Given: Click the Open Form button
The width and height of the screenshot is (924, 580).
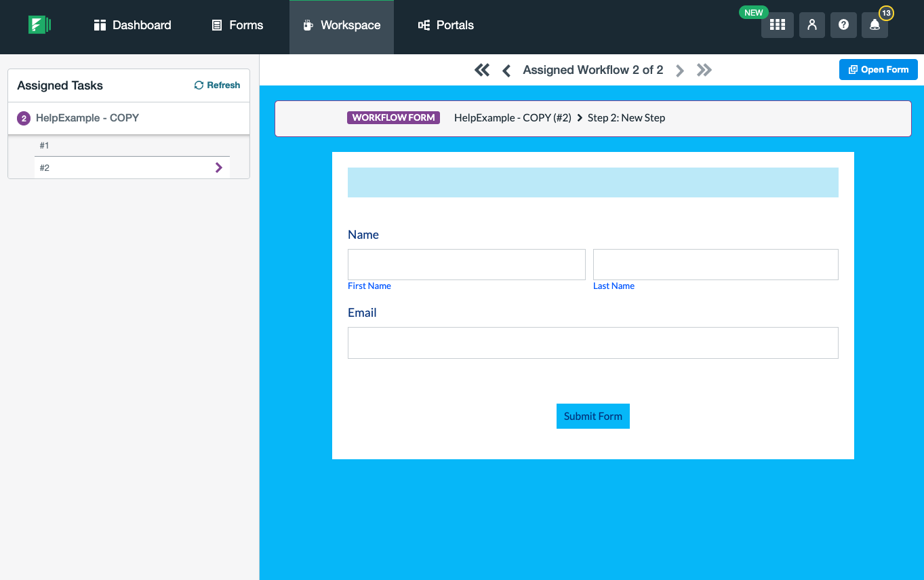Looking at the screenshot, I should (878, 69).
